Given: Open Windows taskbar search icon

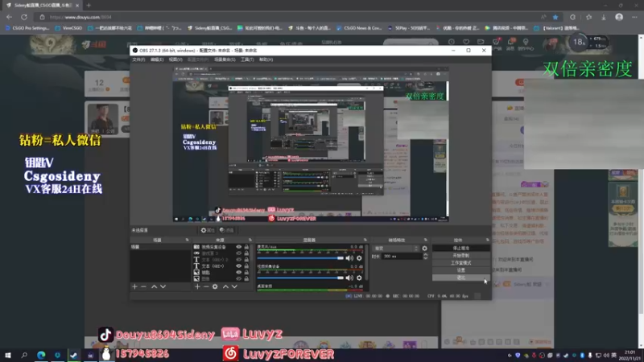Looking at the screenshot, I should point(24,355).
